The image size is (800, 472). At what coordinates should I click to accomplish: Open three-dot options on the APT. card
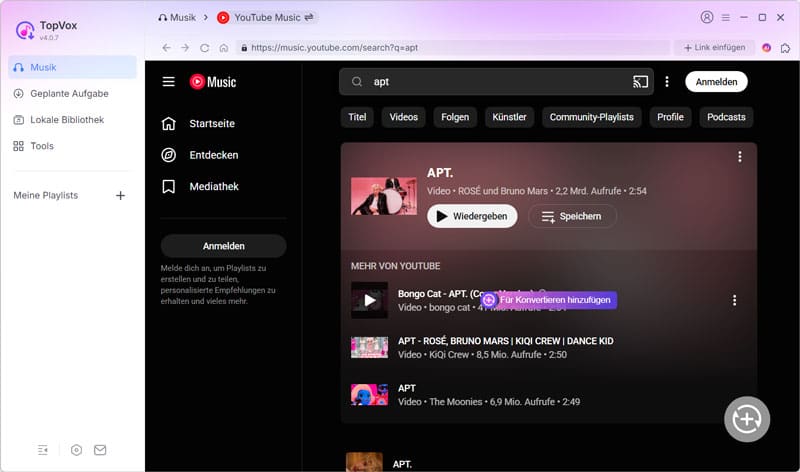[x=739, y=157]
